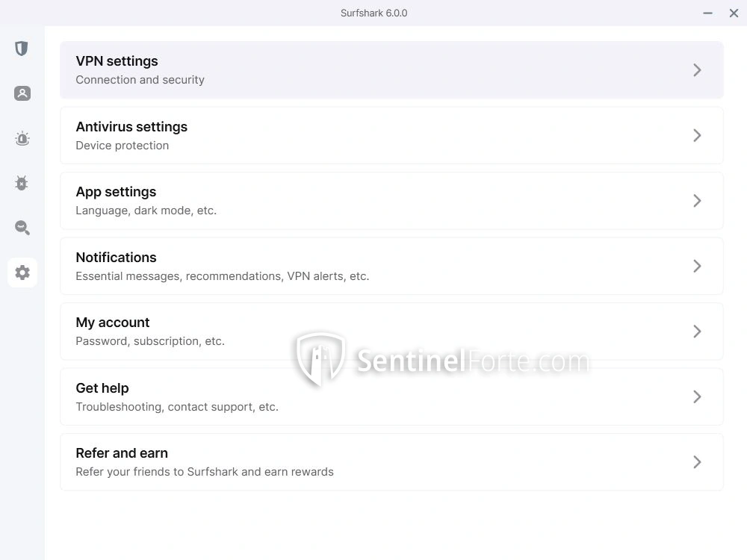Screen dimensions: 747x560
Task: Click the chevron on the Get help row
Action: [x=697, y=396]
